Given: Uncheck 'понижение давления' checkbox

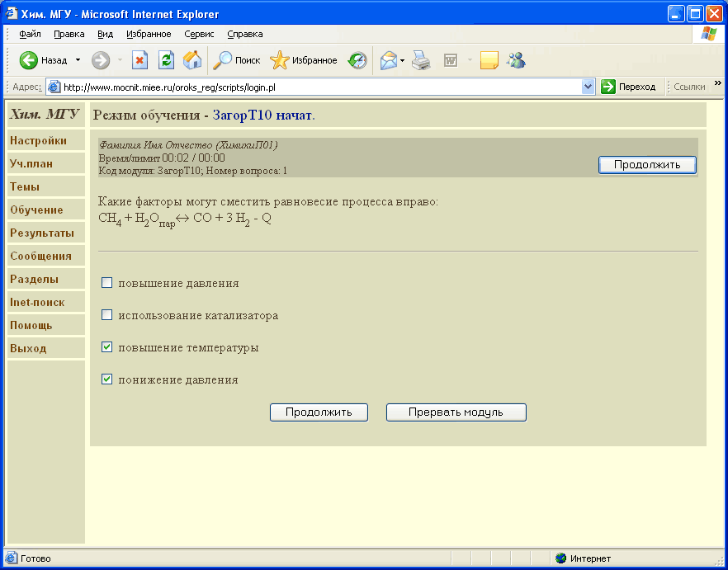Looking at the screenshot, I should (106, 379).
